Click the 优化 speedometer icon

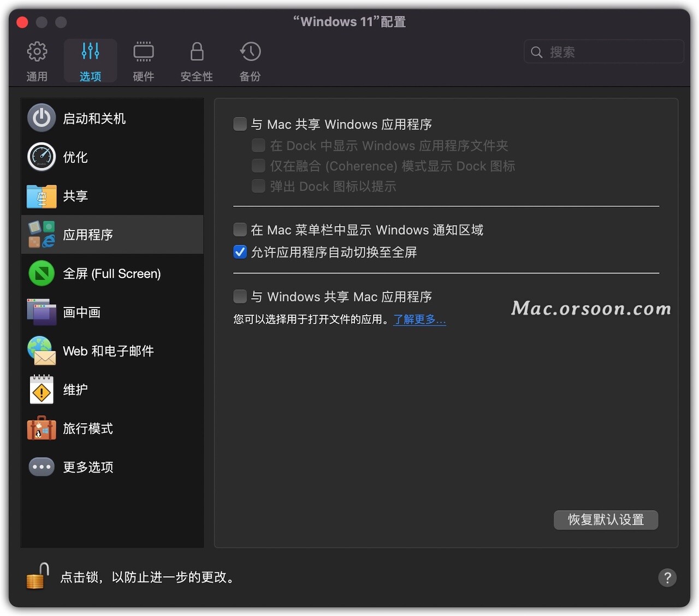click(x=42, y=157)
